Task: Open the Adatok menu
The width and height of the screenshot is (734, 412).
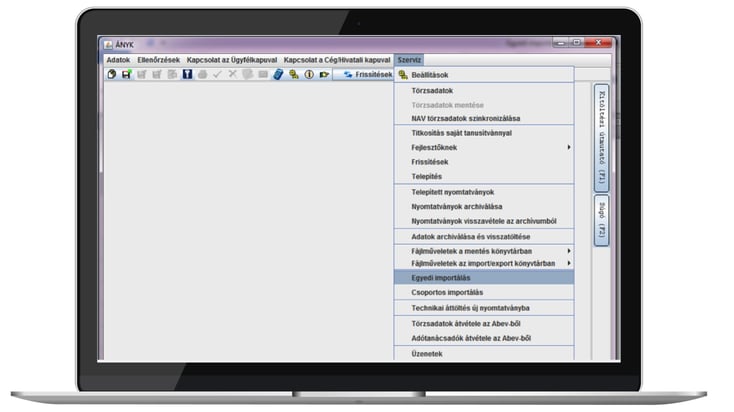Action: tap(118, 60)
